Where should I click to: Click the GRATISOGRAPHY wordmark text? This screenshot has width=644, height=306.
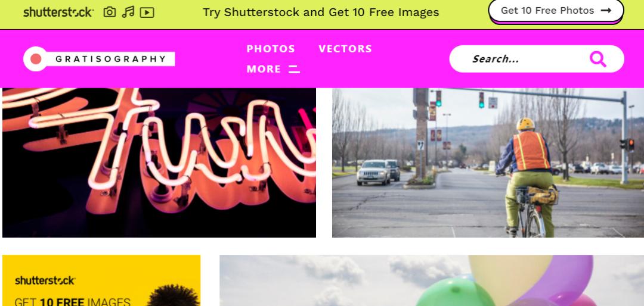coord(111,59)
